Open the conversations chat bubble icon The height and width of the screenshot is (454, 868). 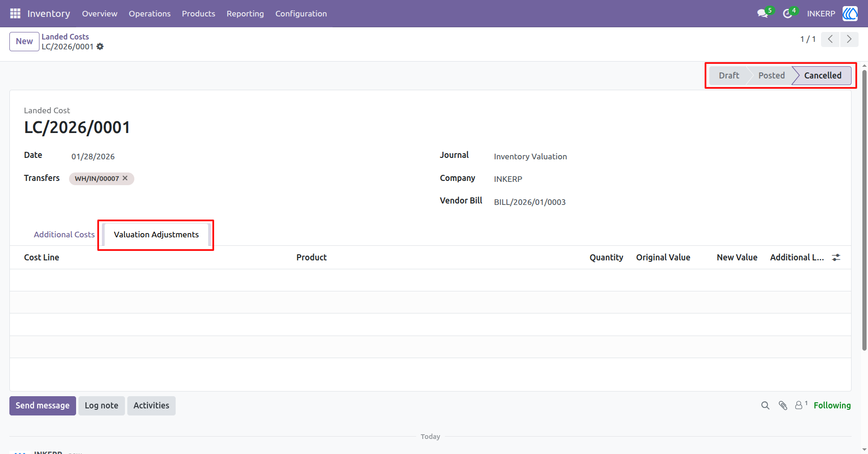click(x=762, y=14)
